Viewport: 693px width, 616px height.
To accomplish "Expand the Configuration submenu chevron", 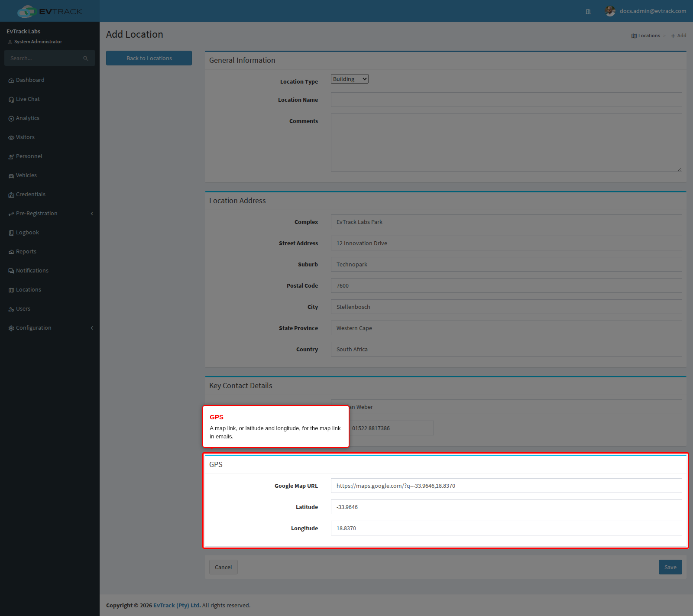I will pos(92,328).
